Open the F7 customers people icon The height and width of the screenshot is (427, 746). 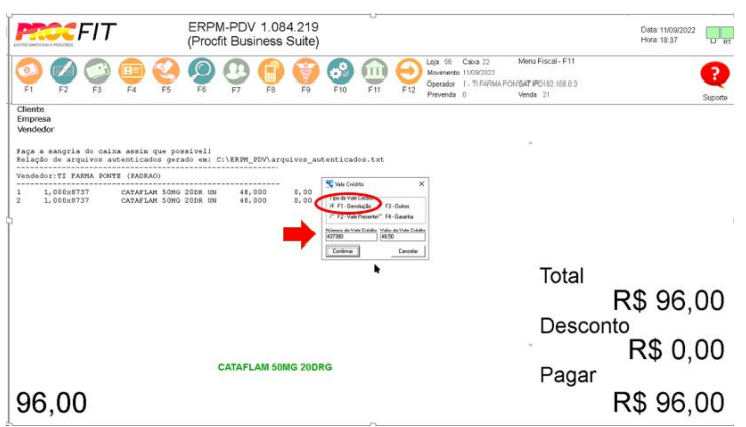click(236, 71)
